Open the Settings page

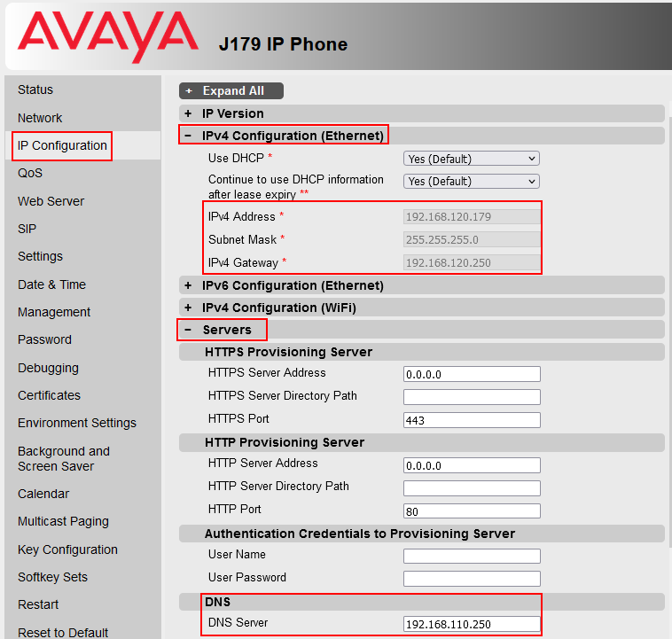pyautogui.click(x=40, y=256)
